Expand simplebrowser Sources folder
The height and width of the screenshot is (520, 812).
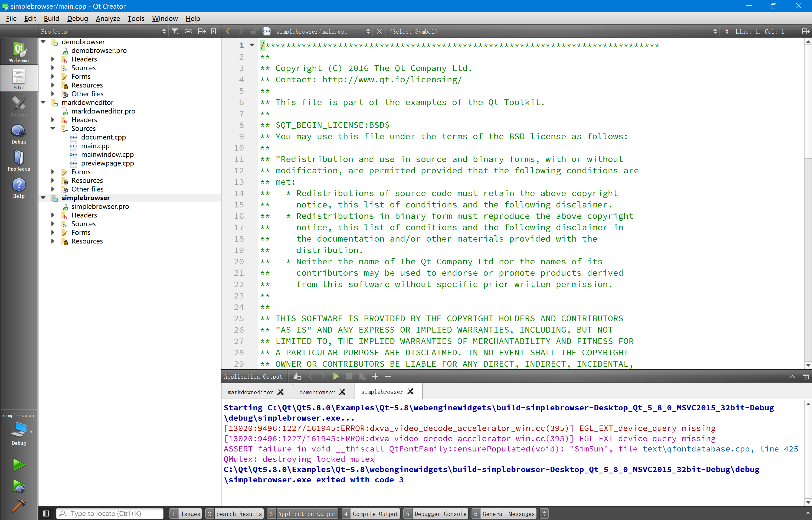coord(53,223)
